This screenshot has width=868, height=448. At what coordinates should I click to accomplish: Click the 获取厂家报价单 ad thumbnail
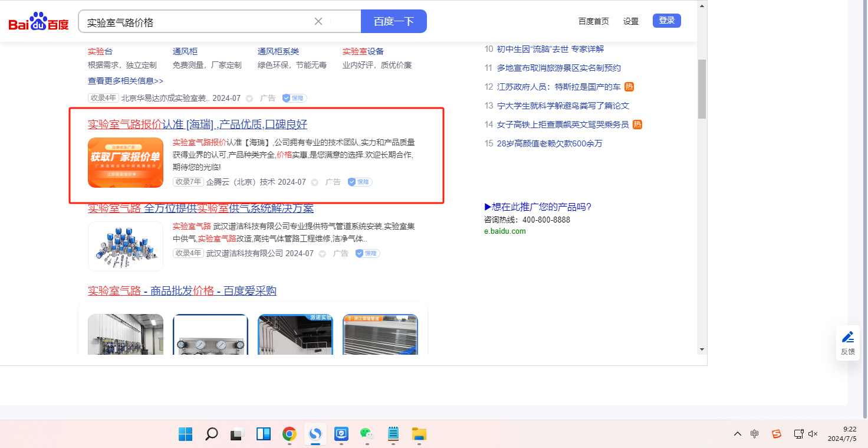[126, 162]
